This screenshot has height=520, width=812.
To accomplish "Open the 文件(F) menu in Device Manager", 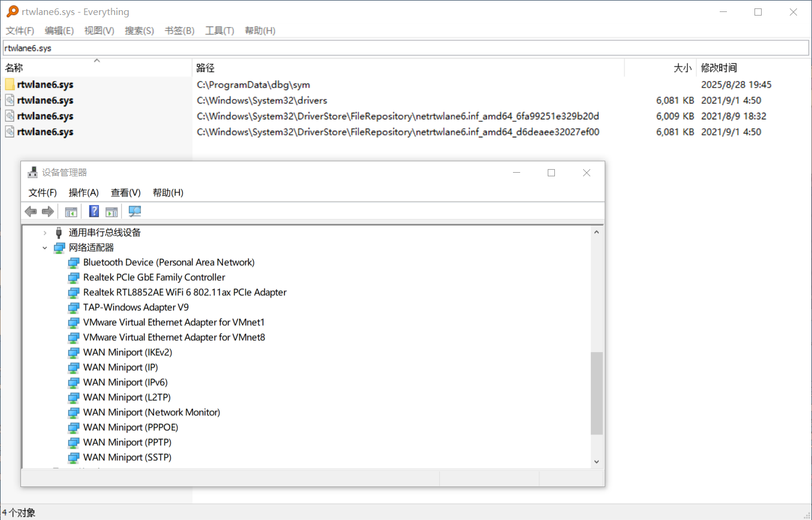I will [x=43, y=193].
